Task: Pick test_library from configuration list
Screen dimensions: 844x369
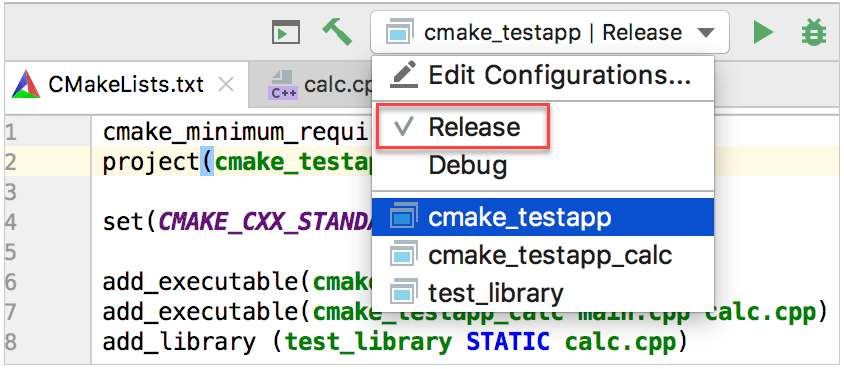Action: (x=543, y=292)
